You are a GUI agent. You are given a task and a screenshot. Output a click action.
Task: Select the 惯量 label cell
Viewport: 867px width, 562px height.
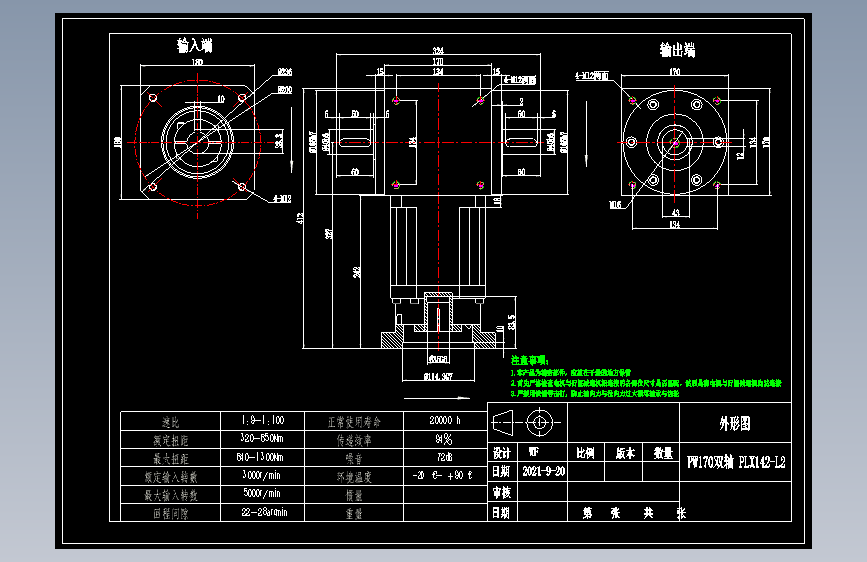pyautogui.click(x=354, y=496)
